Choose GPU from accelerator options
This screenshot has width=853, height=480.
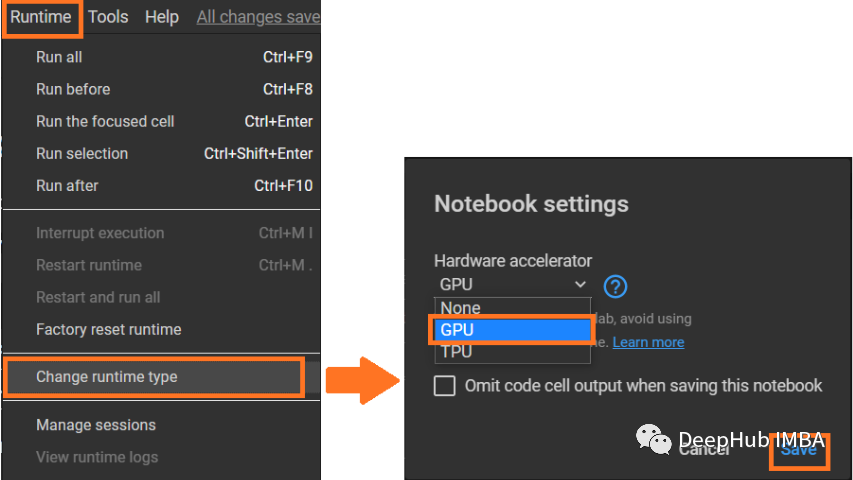coord(512,330)
